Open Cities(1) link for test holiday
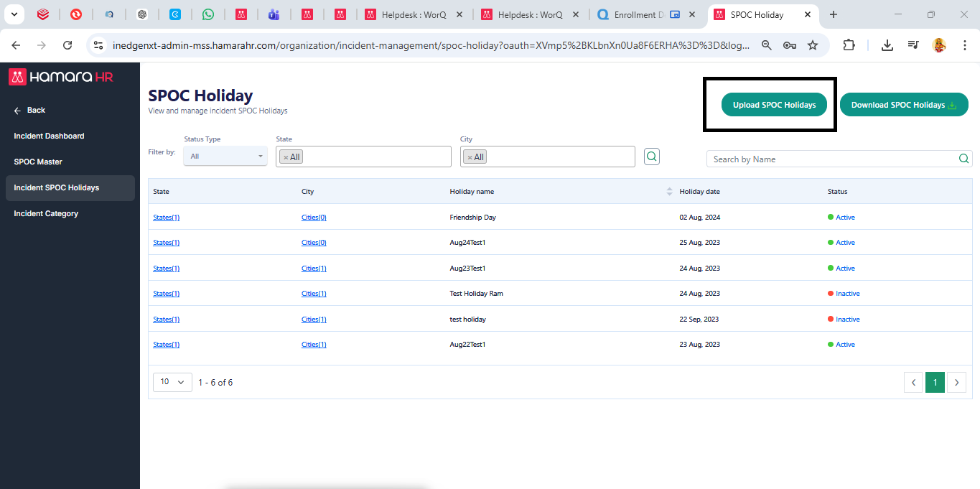The height and width of the screenshot is (489, 980). click(x=314, y=319)
